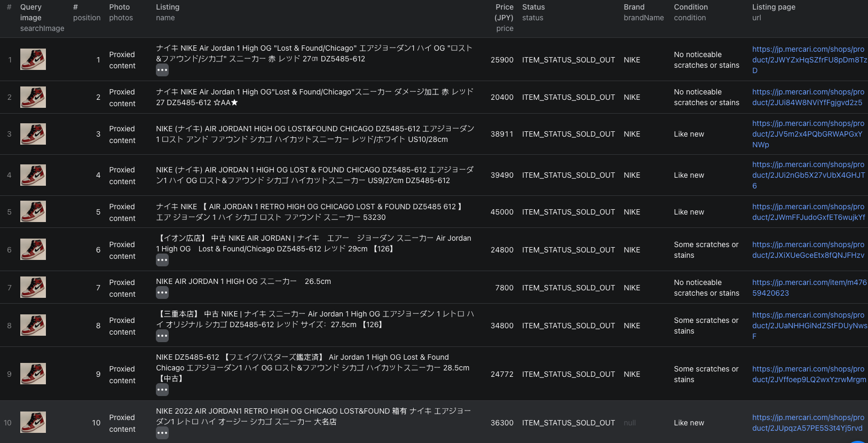
Task: Visit the Mercari listing page for row 6
Action: (808, 250)
